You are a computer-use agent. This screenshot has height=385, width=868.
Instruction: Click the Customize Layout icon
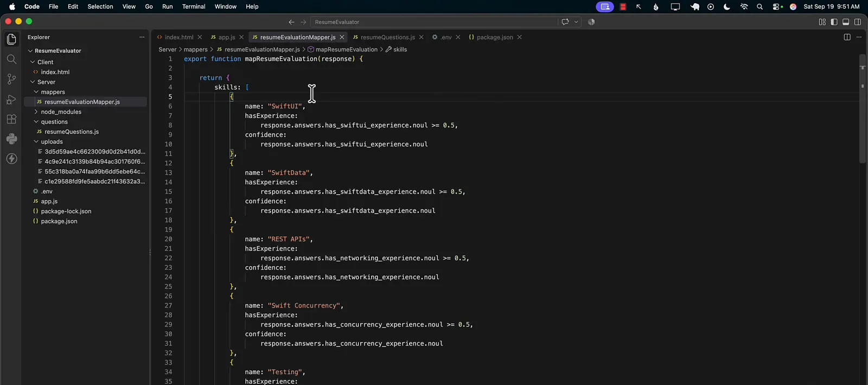[x=822, y=22]
